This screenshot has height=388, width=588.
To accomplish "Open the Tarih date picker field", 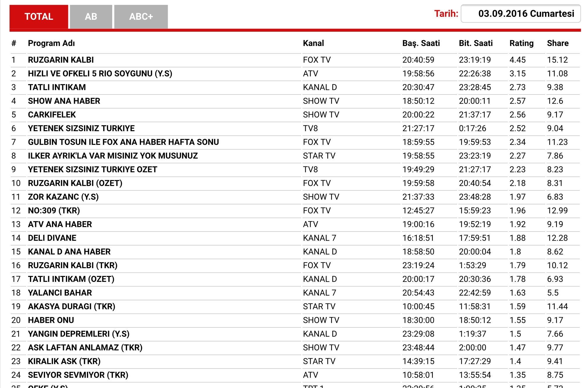I will [x=520, y=14].
